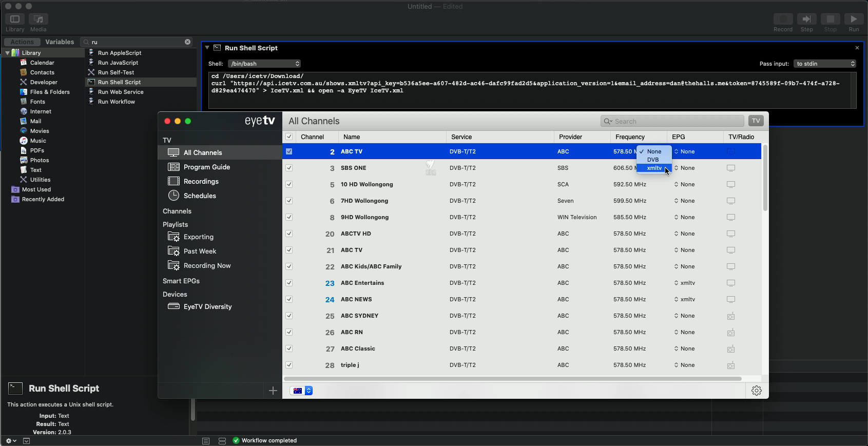Uncheck the SBS ONE channel checkbox
868x446 pixels.
[x=289, y=168]
